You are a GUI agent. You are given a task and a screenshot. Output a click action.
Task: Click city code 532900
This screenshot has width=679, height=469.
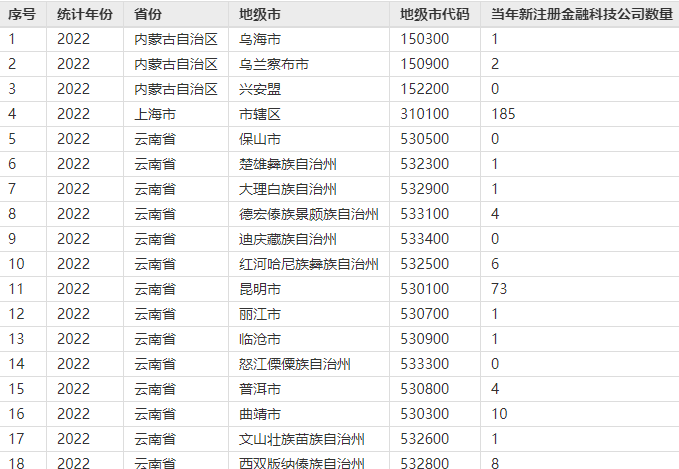coord(425,189)
